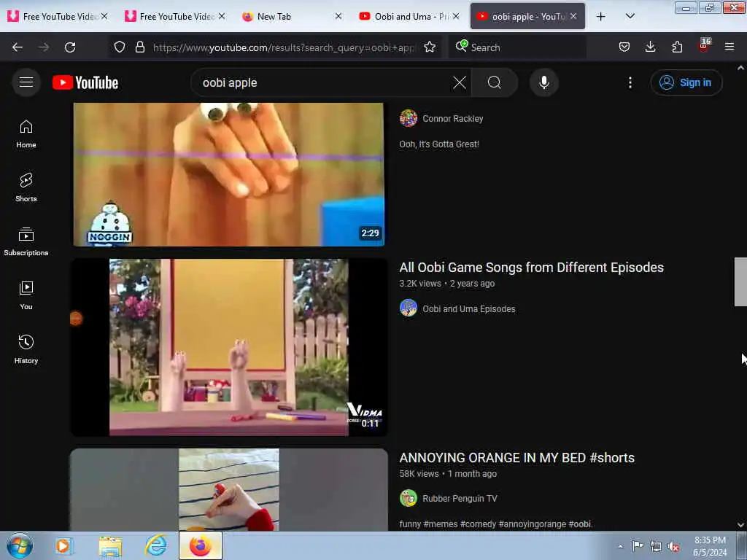
Task: Expand the list all tabs dropdown
Action: click(x=630, y=17)
